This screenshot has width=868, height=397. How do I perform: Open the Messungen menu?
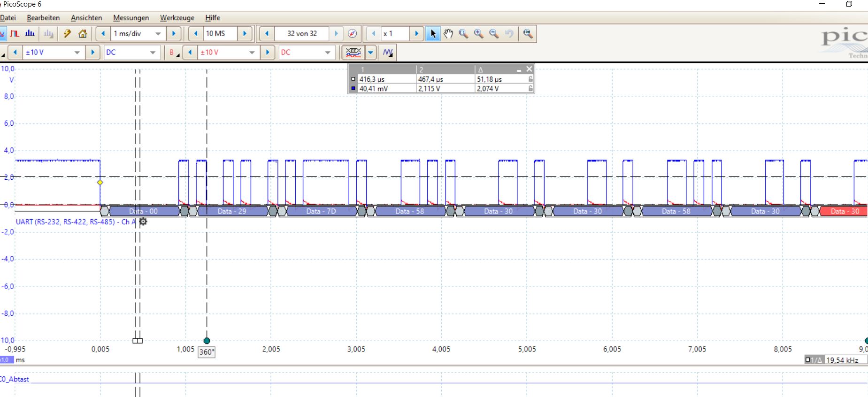tap(131, 18)
